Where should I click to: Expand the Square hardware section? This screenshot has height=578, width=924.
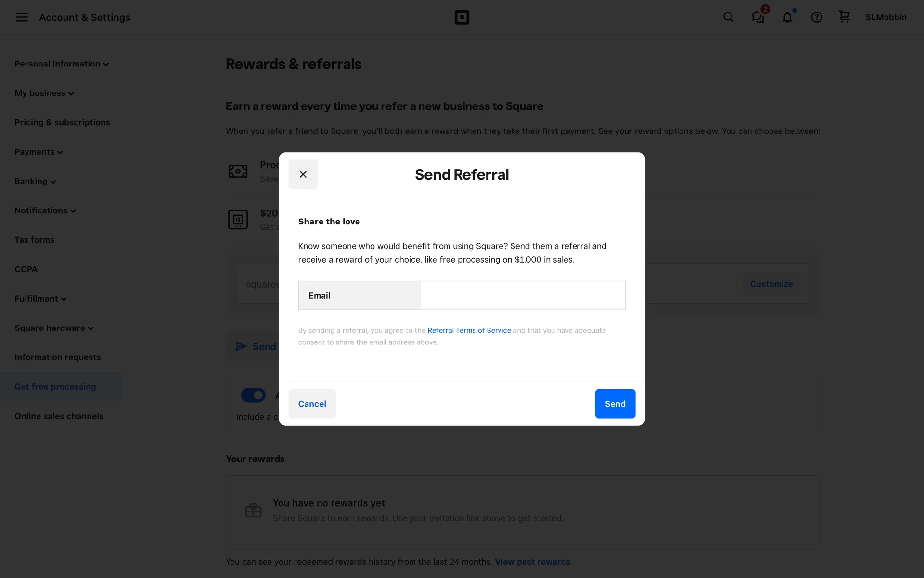click(54, 328)
